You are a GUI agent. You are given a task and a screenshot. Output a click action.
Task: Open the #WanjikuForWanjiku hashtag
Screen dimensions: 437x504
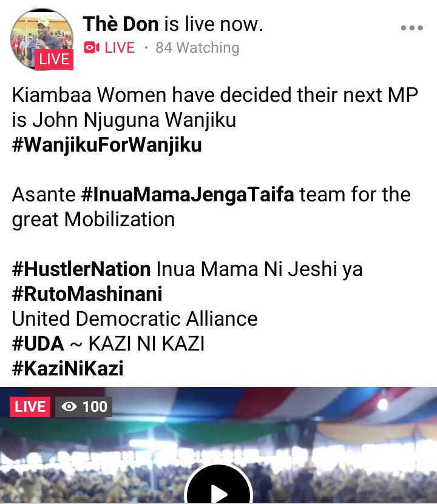pyautogui.click(x=107, y=144)
